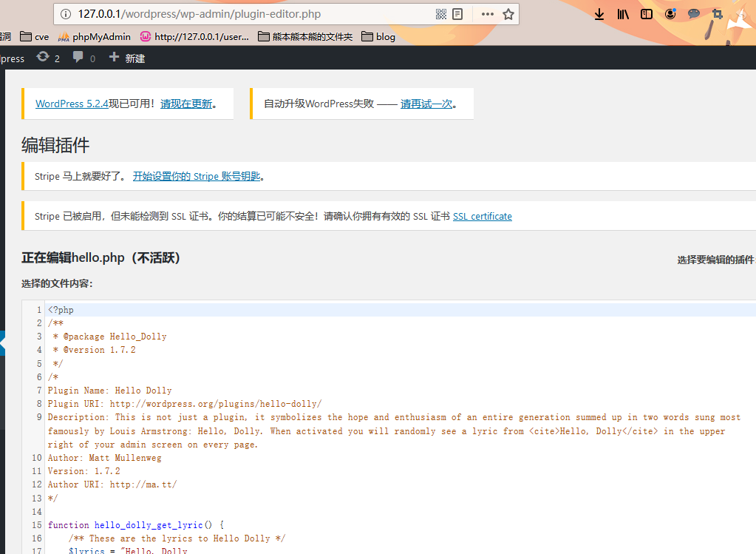Viewport: 756px width, 554px height.
Task: Bookmark this page with the star icon
Action: pos(508,14)
